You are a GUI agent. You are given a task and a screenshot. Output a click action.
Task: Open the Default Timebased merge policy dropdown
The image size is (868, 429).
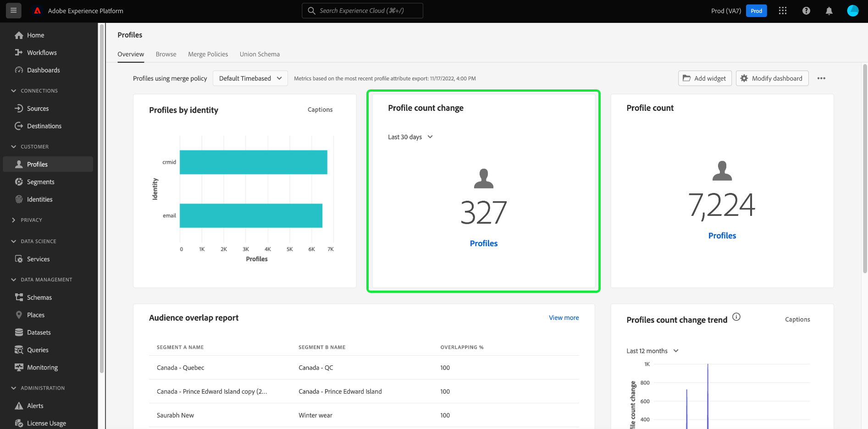click(250, 78)
